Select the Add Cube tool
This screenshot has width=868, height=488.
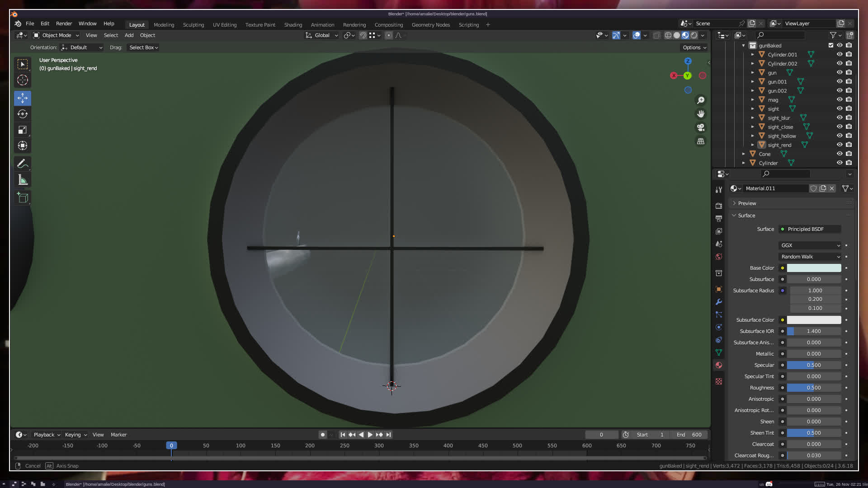(23, 197)
